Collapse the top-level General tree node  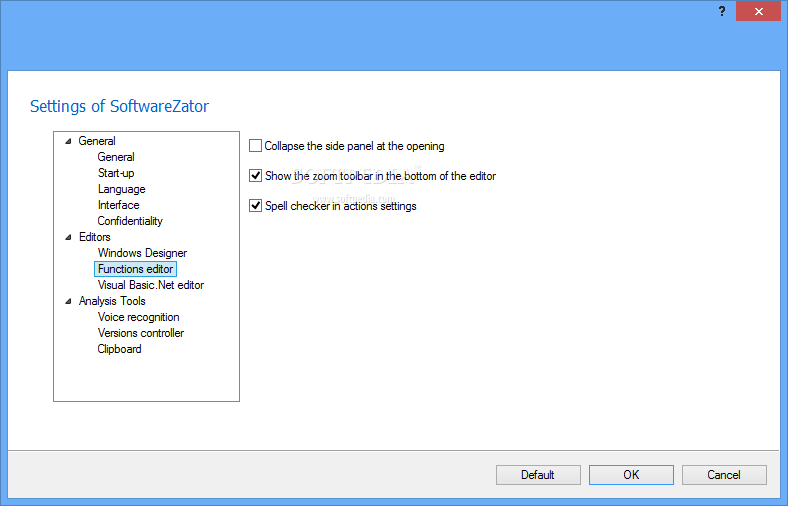(x=68, y=141)
